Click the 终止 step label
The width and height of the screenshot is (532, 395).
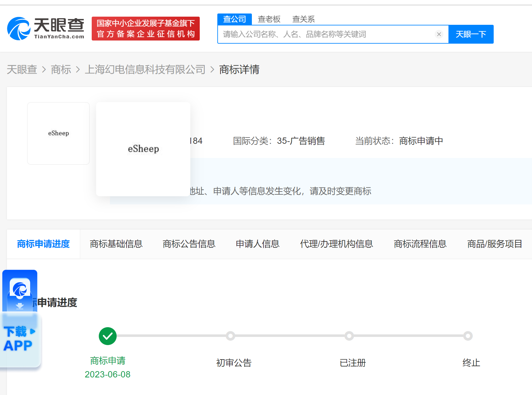click(471, 363)
